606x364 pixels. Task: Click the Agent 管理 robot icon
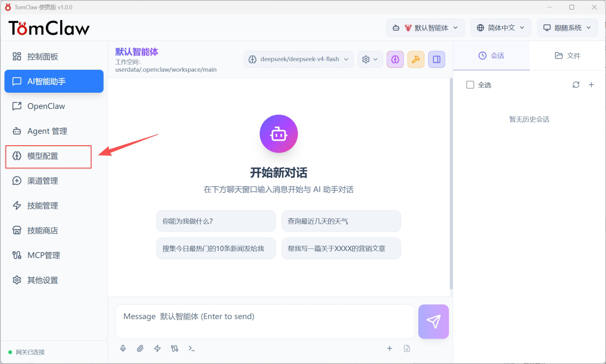pyautogui.click(x=17, y=131)
